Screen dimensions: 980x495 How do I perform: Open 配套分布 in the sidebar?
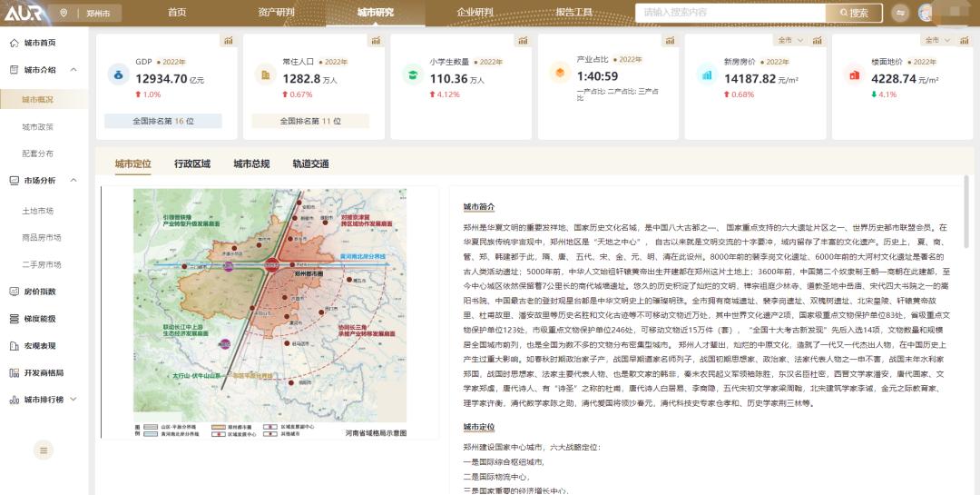click(x=37, y=153)
